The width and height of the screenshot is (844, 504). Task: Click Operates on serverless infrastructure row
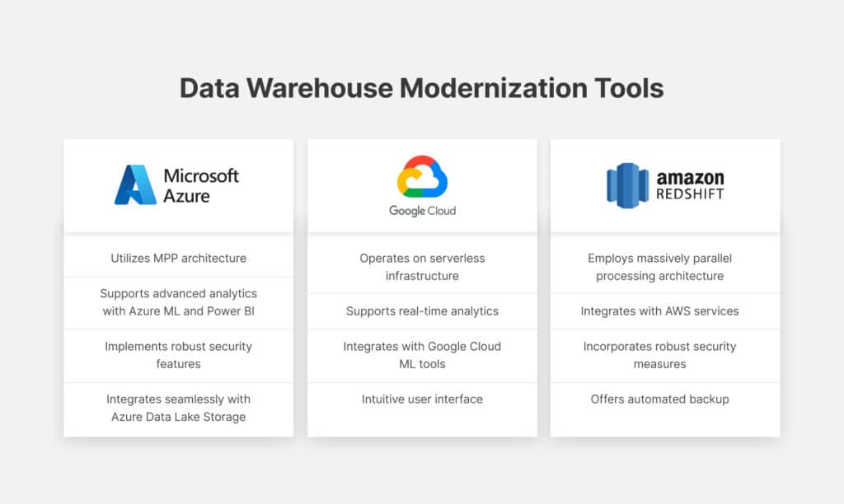tap(422, 267)
